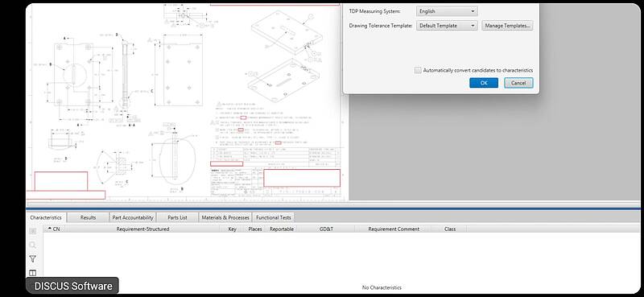Click the Cancel button in dialog
This screenshot has width=644, height=297.
pos(518,83)
